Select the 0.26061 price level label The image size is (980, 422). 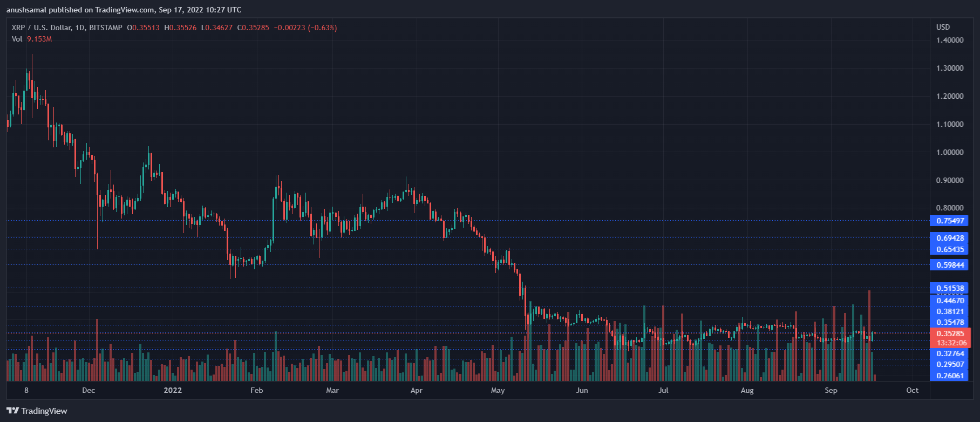click(x=949, y=376)
